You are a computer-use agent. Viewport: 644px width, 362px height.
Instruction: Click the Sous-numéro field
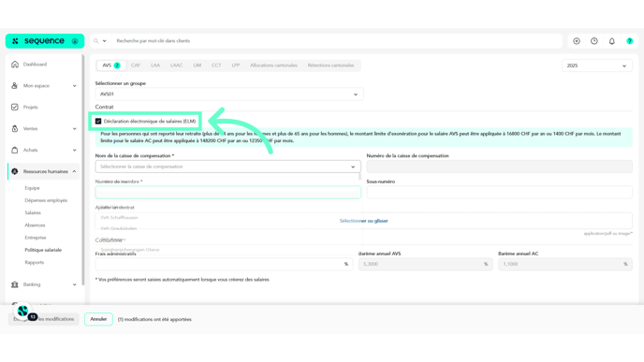[500, 192]
